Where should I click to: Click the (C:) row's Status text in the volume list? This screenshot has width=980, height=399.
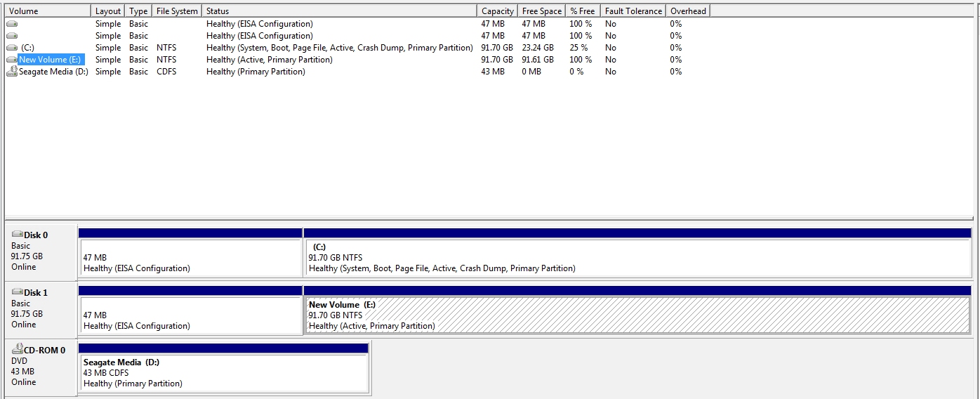[x=340, y=48]
